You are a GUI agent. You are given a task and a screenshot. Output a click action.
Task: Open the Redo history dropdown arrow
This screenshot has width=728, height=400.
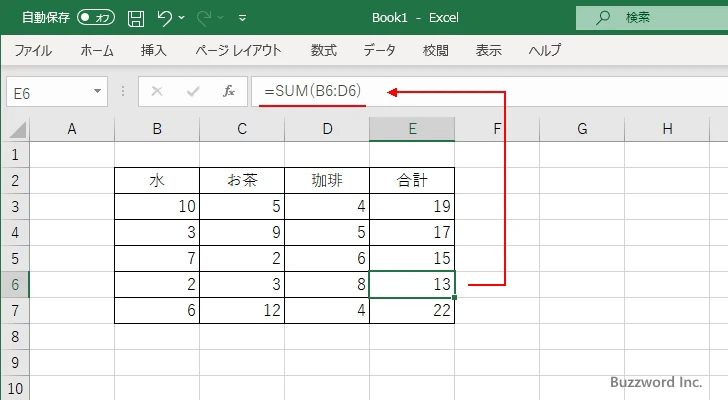tap(221, 18)
